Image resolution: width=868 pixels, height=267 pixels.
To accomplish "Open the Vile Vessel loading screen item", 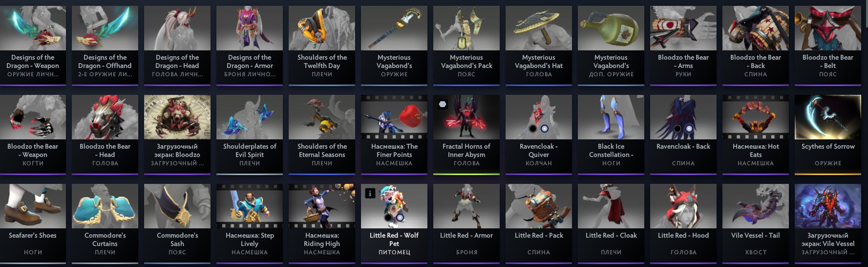I will tap(828, 224).
